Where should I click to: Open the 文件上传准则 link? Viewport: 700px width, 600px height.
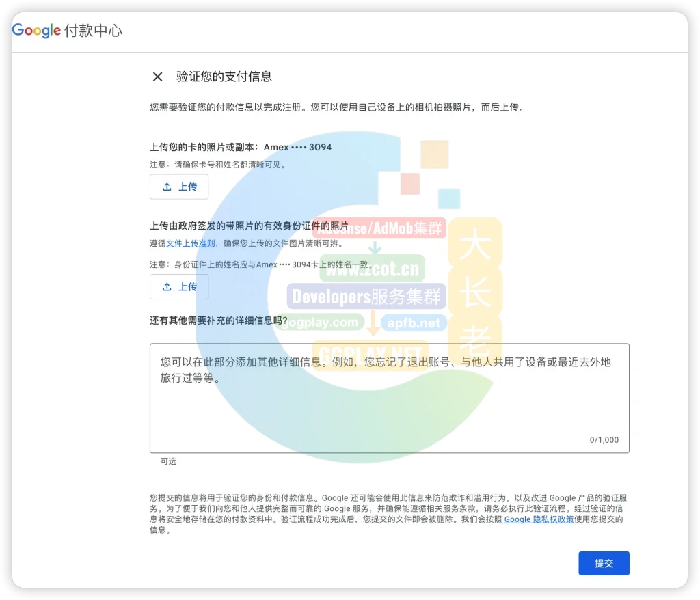(x=191, y=243)
